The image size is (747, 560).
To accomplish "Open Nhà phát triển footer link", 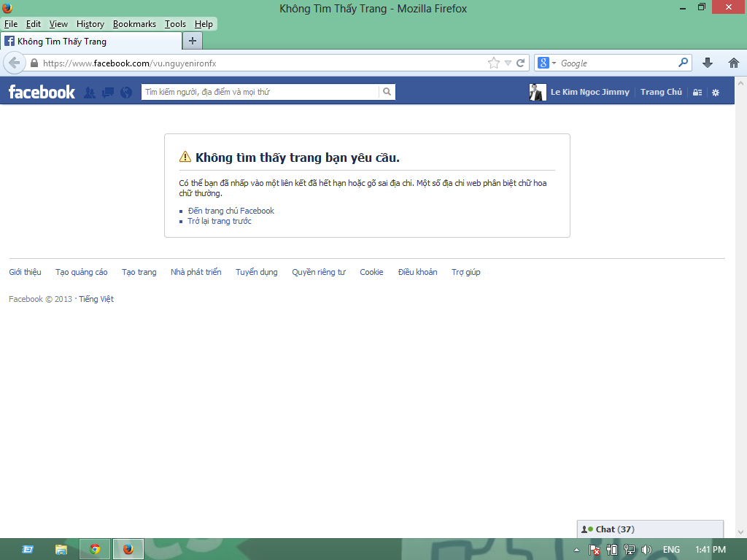I will point(196,272).
